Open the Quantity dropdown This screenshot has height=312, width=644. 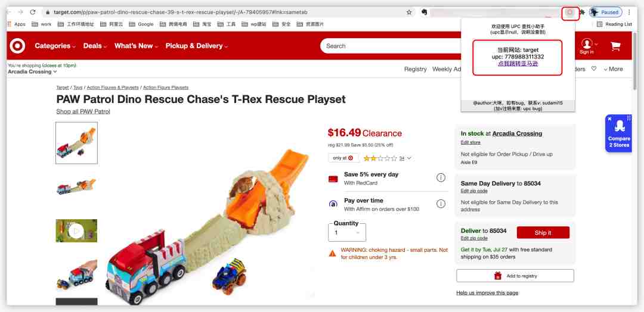click(347, 232)
